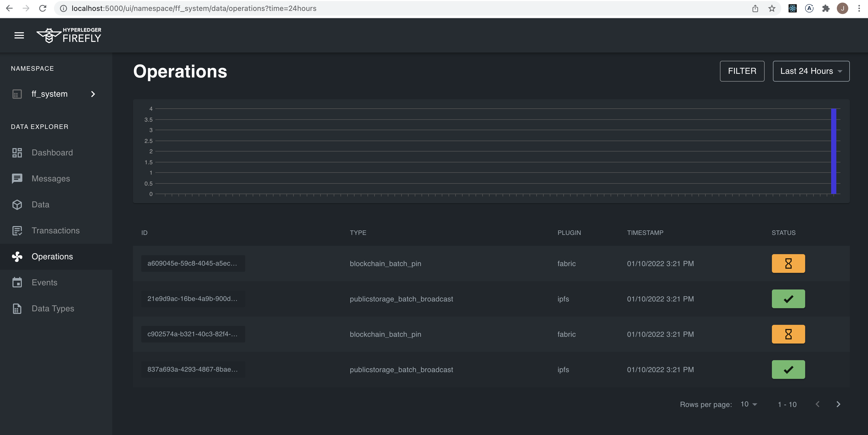Click the Messages chat icon

coord(17,179)
